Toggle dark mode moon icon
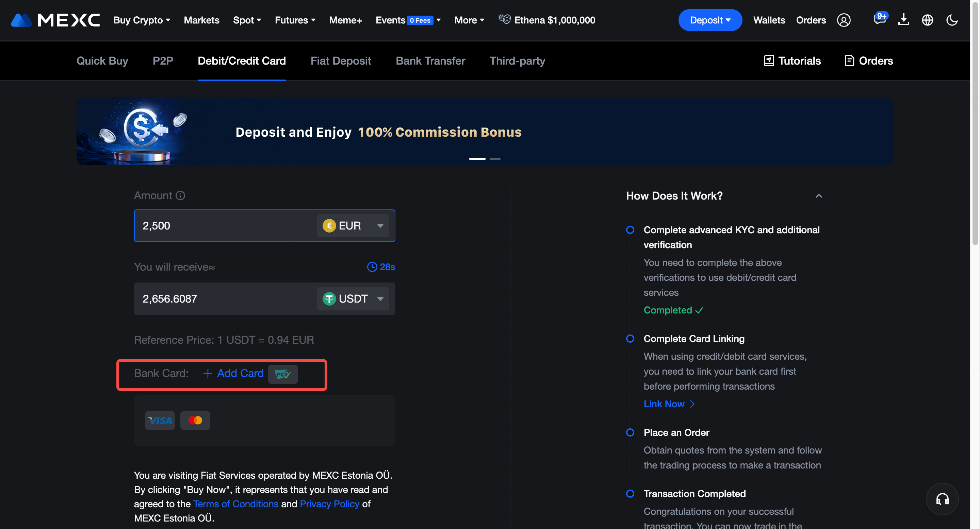This screenshot has width=980, height=529. (952, 20)
